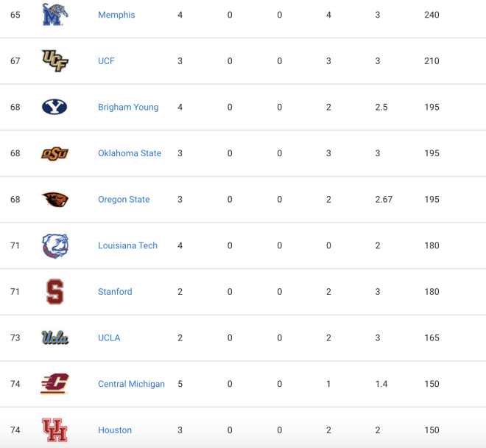
Task: Click the Oregon State beaver logo
Action: pyautogui.click(x=55, y=200)
